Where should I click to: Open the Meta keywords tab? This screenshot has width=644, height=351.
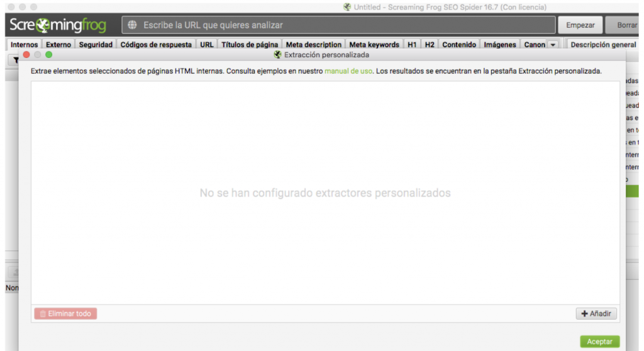pyautogui.click(x=374, y=45)
